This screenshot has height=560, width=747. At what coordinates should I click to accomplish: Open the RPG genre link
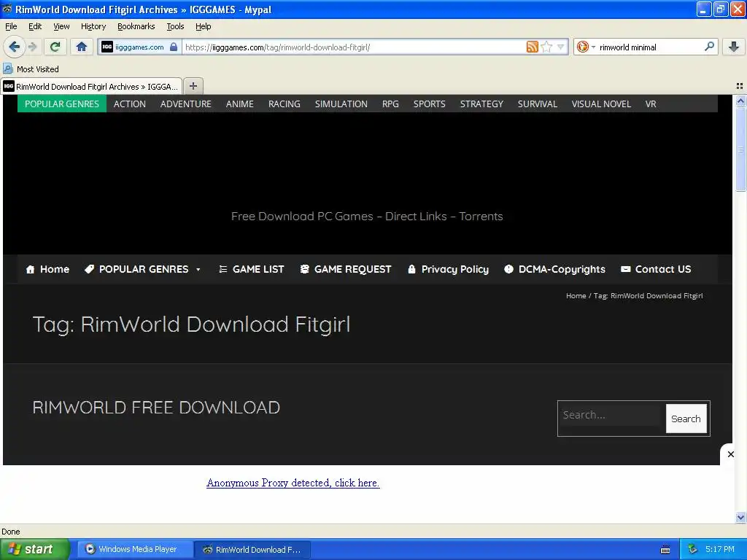390,104
